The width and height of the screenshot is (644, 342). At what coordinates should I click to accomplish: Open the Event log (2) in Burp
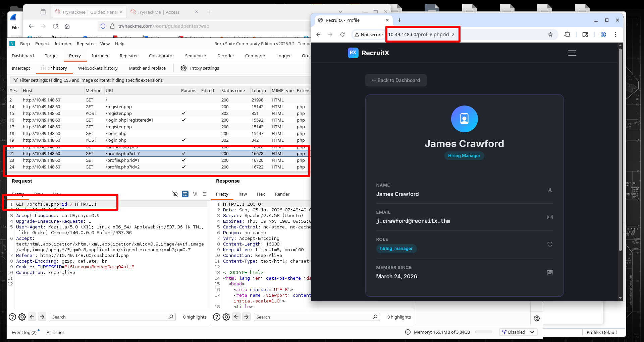coord(24,332)
